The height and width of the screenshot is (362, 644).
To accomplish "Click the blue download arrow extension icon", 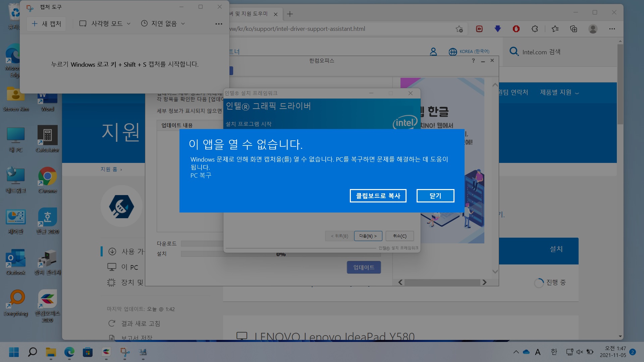I will point(498,29).
